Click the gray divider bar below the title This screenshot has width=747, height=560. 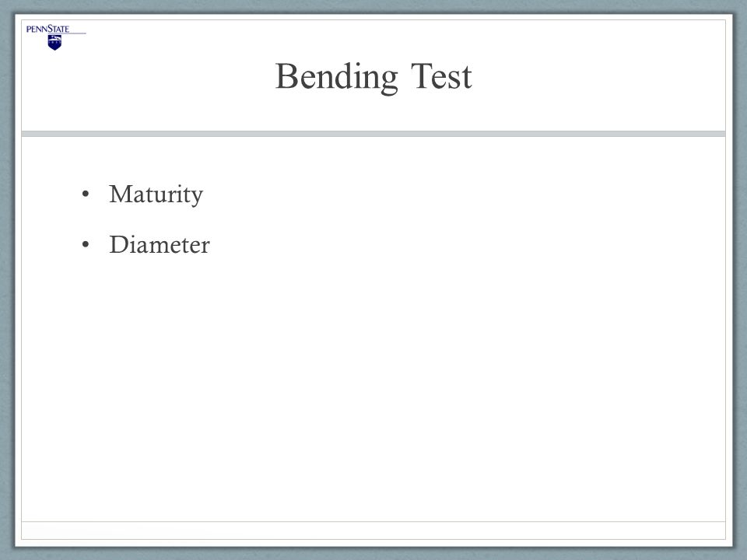coord(373,134)
